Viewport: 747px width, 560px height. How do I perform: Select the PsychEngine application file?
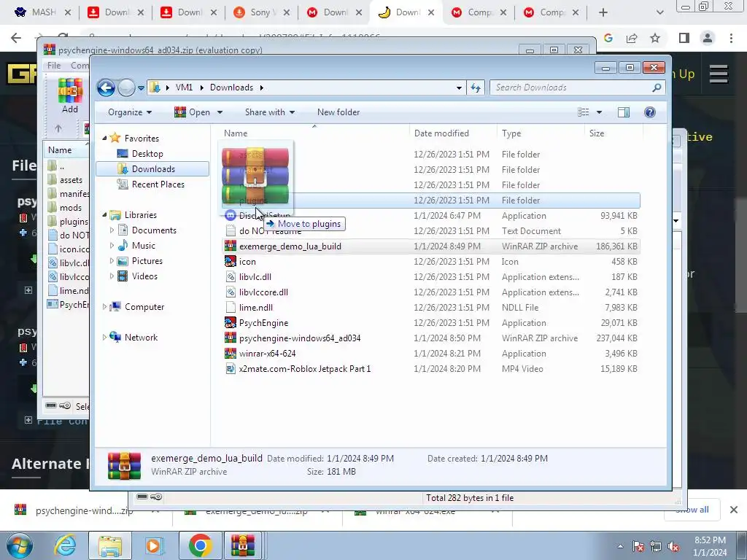click(x=263, y=323)
